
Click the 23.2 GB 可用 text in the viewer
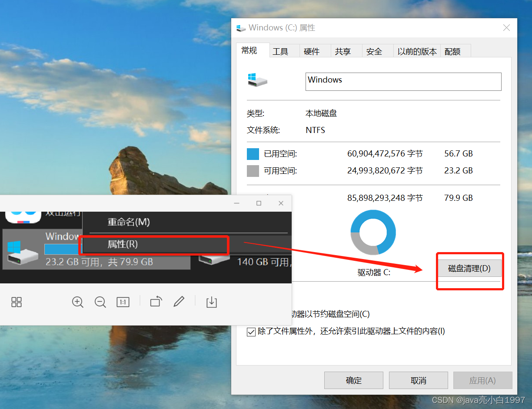[72, 262]
